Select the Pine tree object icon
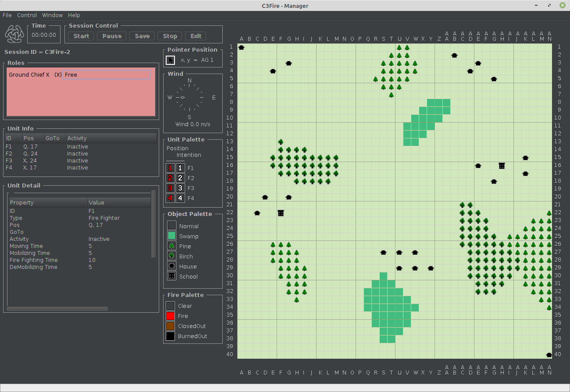This screenshot has width=570, height=392. [171, 246]
